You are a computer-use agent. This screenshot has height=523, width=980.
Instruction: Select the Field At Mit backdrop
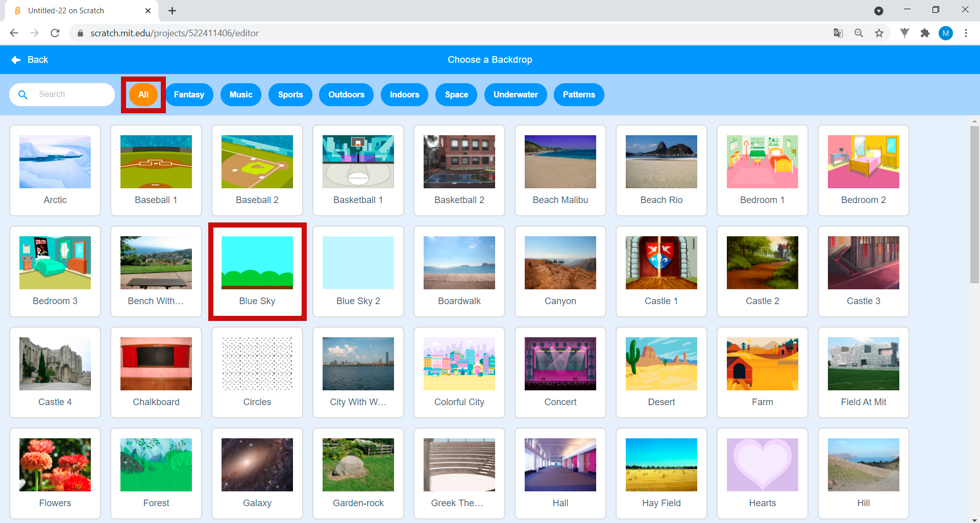point(864,372)
